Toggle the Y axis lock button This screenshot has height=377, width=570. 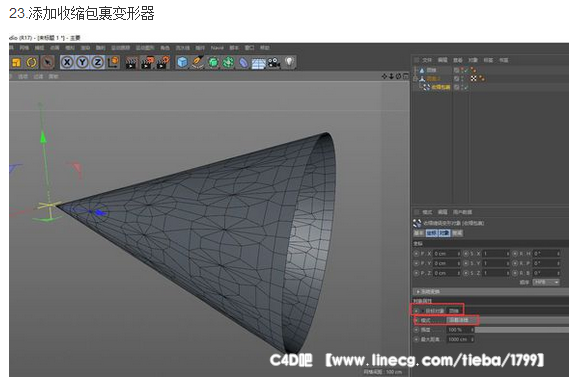(83, 62)
